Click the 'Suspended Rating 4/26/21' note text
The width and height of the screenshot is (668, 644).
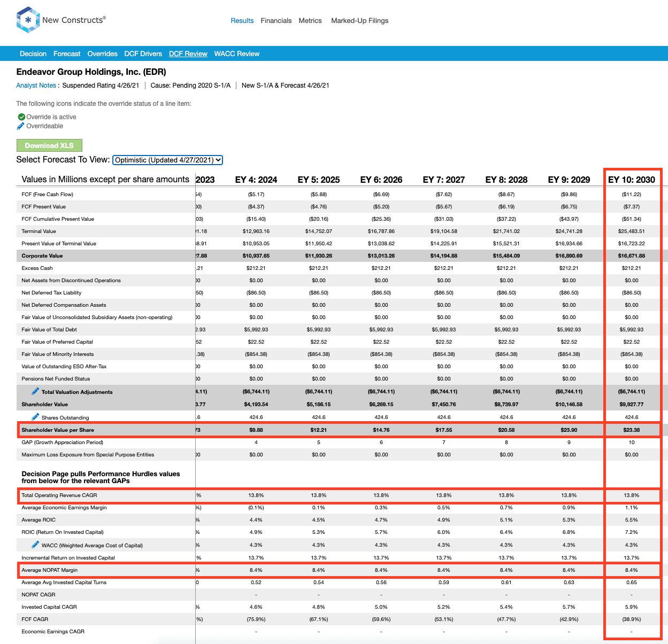(101, 86)
